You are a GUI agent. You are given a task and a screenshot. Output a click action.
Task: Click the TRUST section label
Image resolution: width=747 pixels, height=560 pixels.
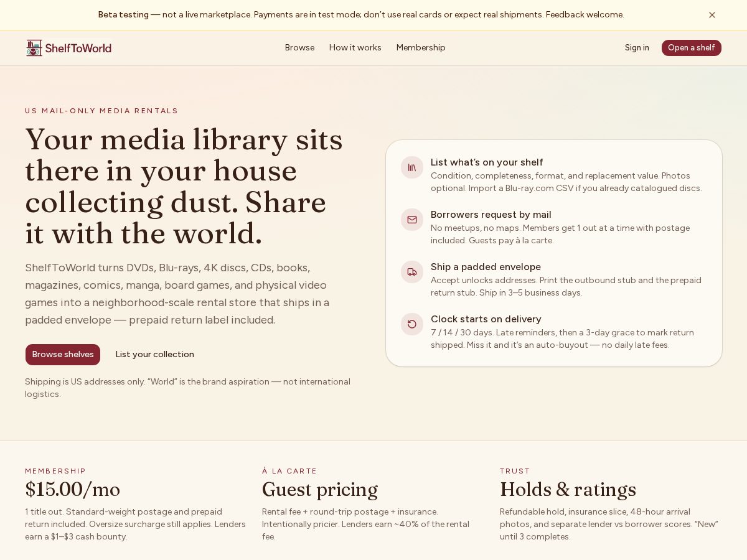point(515,471)
